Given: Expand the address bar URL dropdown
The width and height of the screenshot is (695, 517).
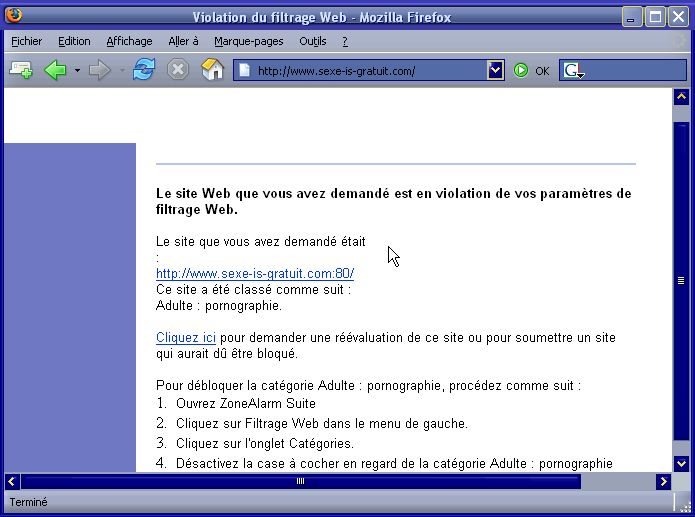Looking at the screenshot, I should point(495,70).
